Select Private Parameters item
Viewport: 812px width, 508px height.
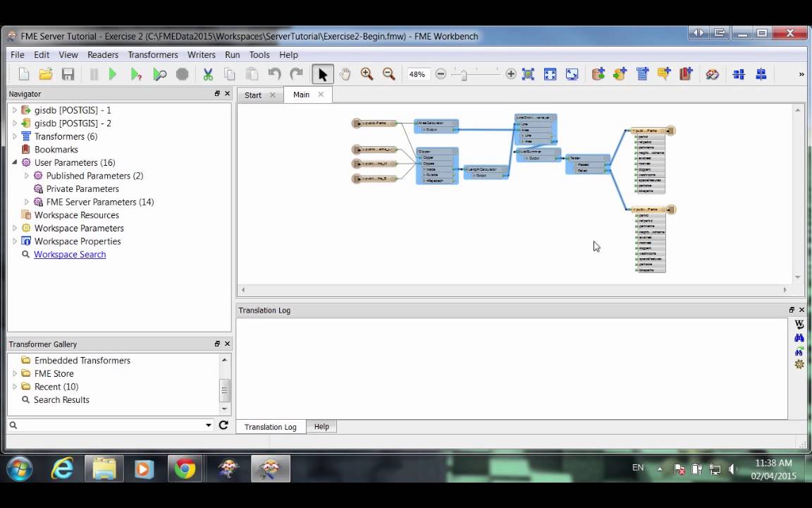point(82,188)
